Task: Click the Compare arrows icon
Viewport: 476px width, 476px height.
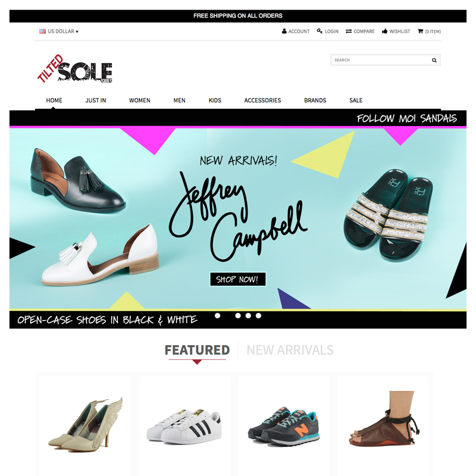Action: [x=349, y=32]
